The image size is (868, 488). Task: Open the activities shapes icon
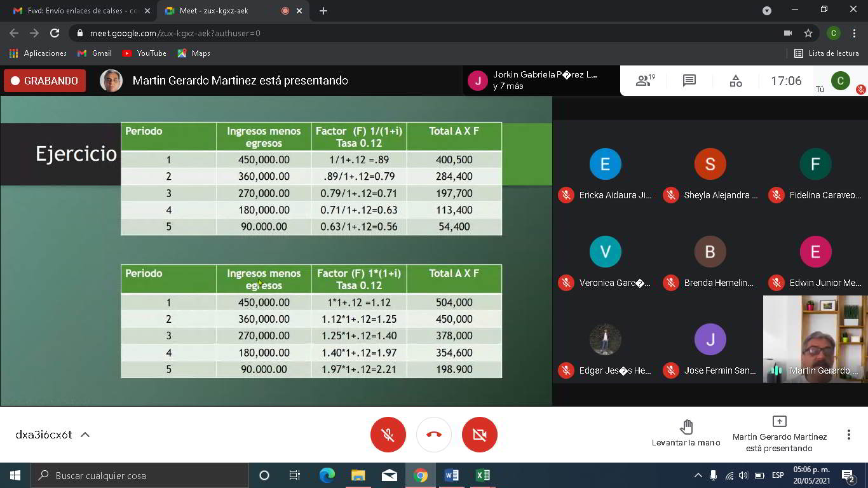pyautogui.click(x=735, y=81)
